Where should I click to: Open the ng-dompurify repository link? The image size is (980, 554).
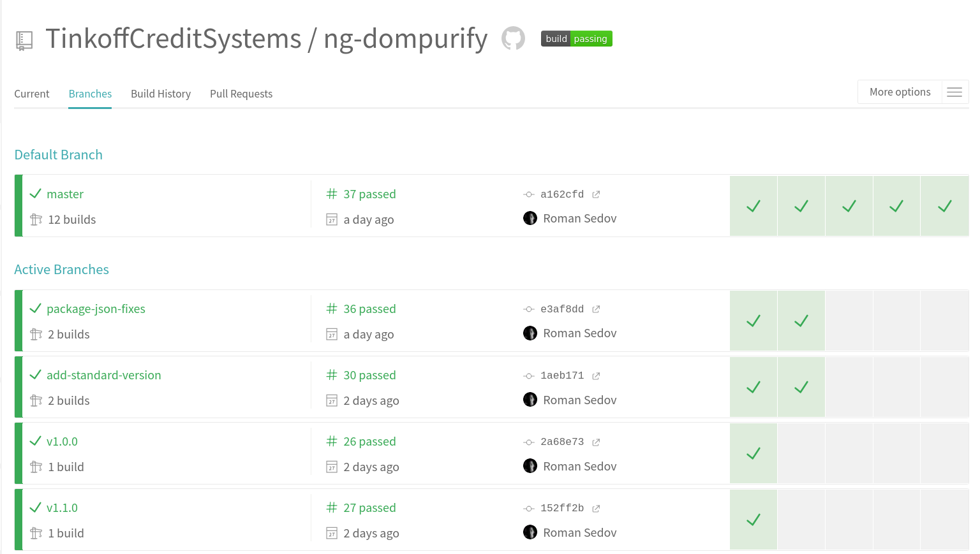tap(406, 40)
